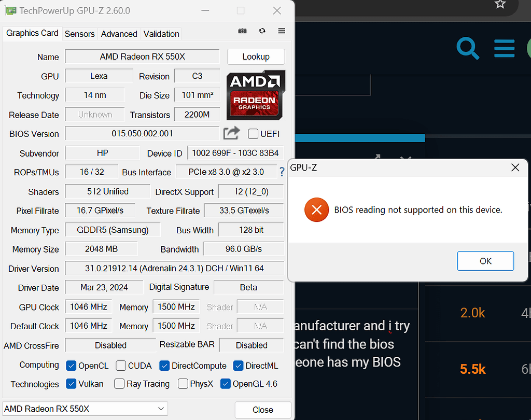531x420 pixels.
Task: Switch to the Validation tab
Action: click(x=161, y=34)
